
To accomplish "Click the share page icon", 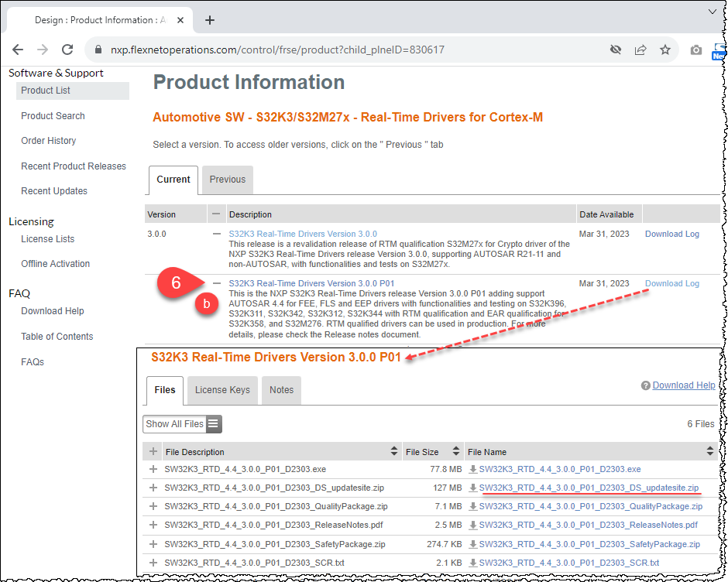I will click(x=640, y=50).
